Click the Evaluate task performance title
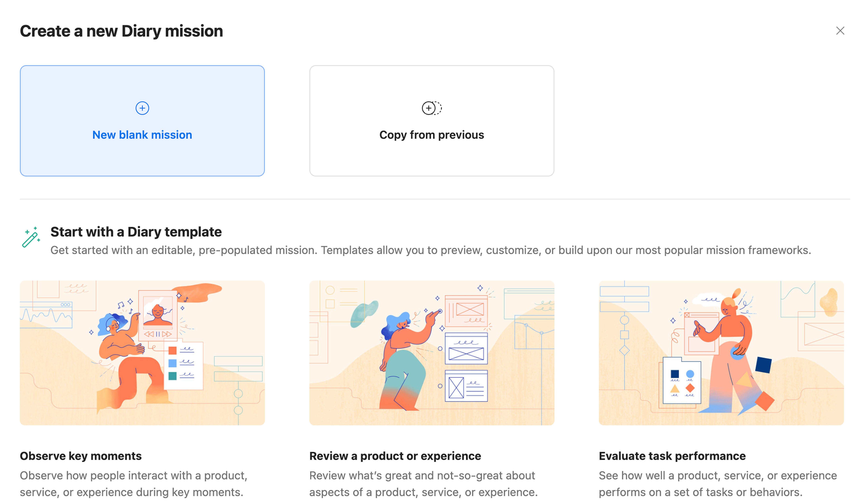This screenshot has width=867, height=504. coord(672,456)
